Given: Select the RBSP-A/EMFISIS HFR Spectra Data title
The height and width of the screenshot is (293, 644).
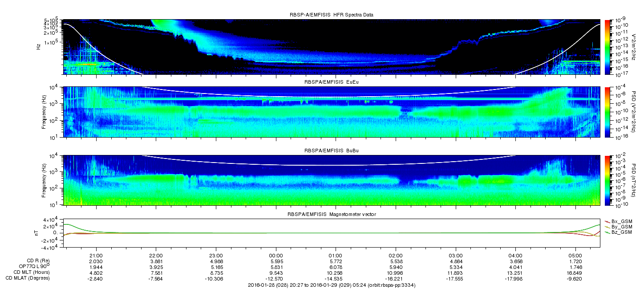Looking at the screenshot, I should pos(332,15).
